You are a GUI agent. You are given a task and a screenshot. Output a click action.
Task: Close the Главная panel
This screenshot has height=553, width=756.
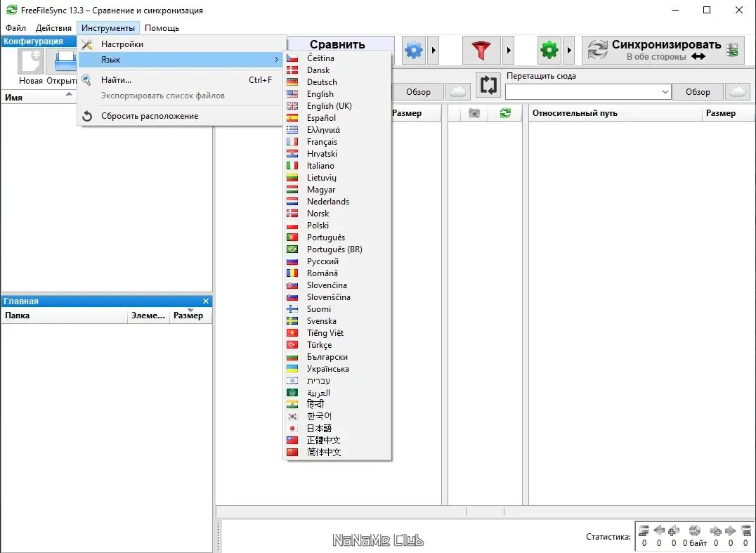click(x=206, y=301)
